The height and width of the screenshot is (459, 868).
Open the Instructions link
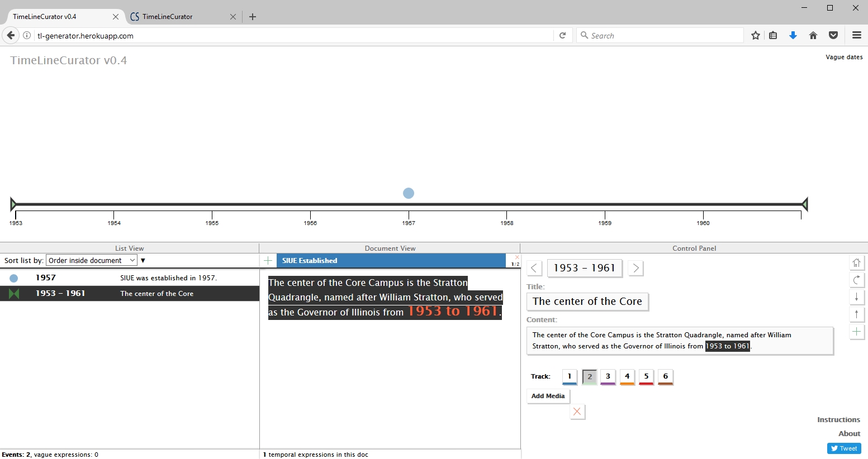(x=838, y=420)
